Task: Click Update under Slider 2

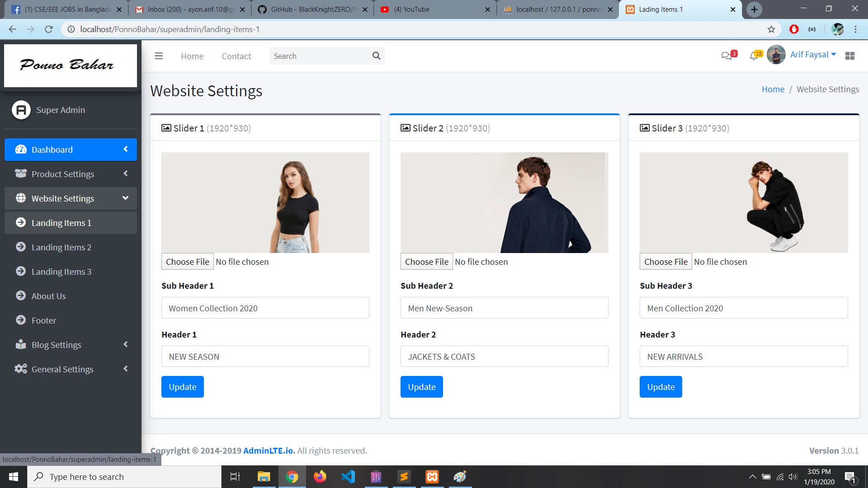Action: pos(421,386)
